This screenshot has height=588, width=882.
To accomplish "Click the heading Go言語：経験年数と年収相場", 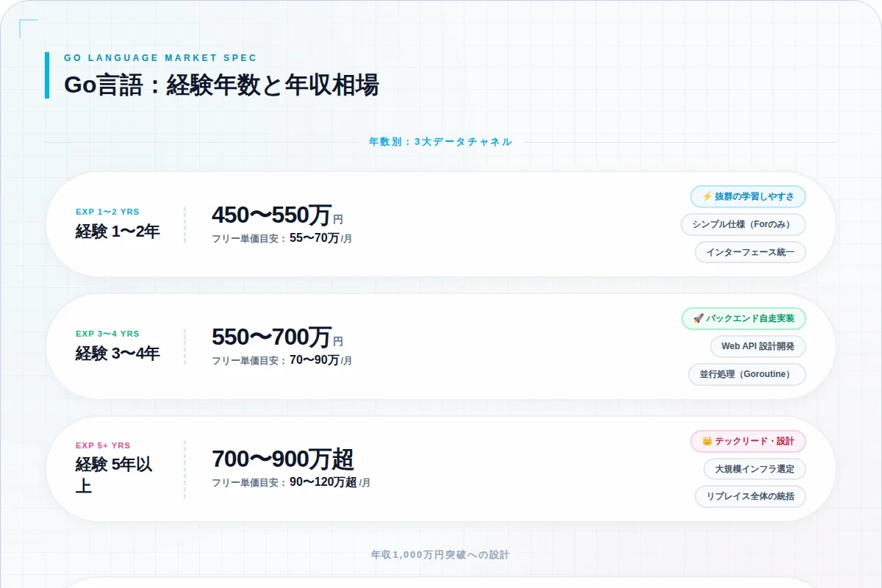I will click(221, 85).
